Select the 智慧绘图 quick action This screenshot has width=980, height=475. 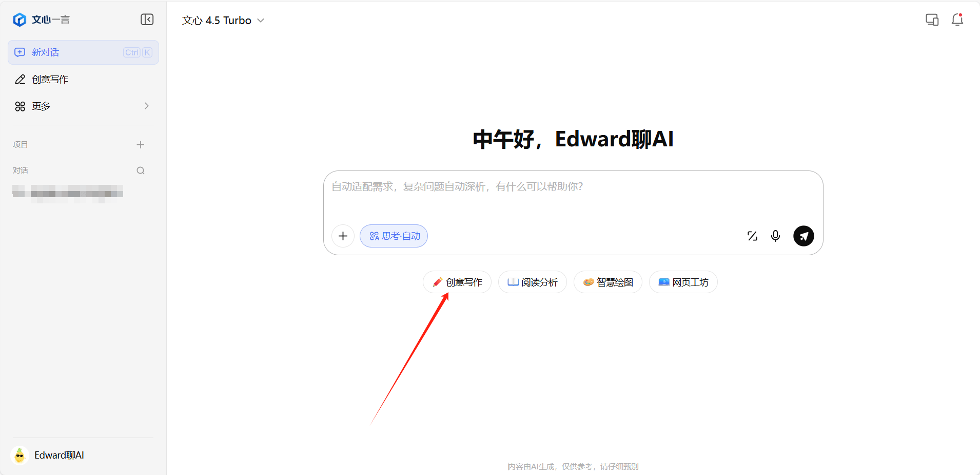coord(608,282)
